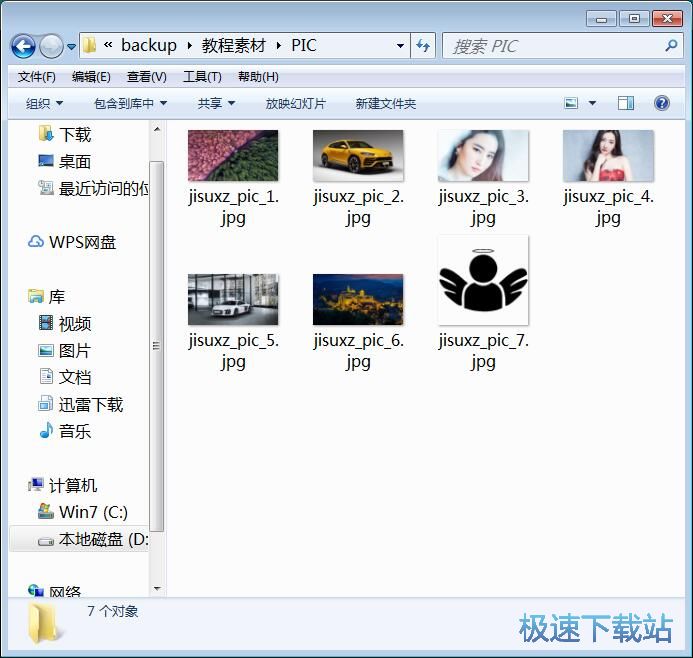Click the refresh button beside address bar
This screenshot has height=658, width=693.
[423, 46]
